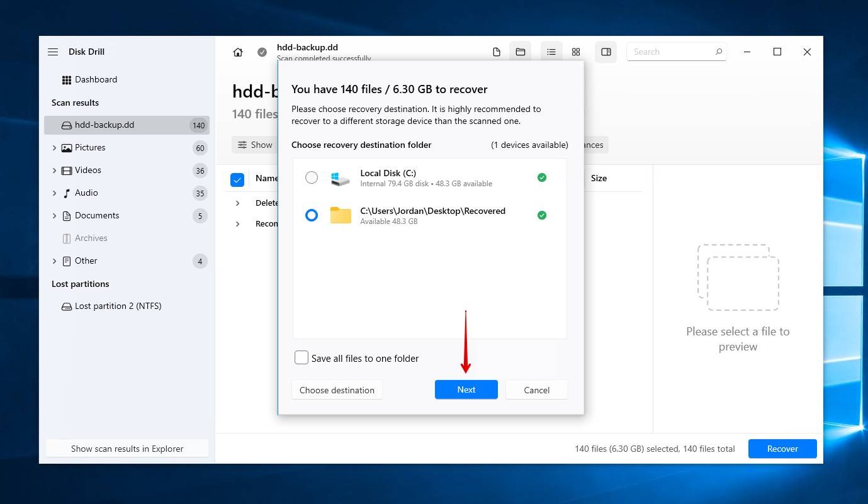Click Show scan results in Explorer

127,448
